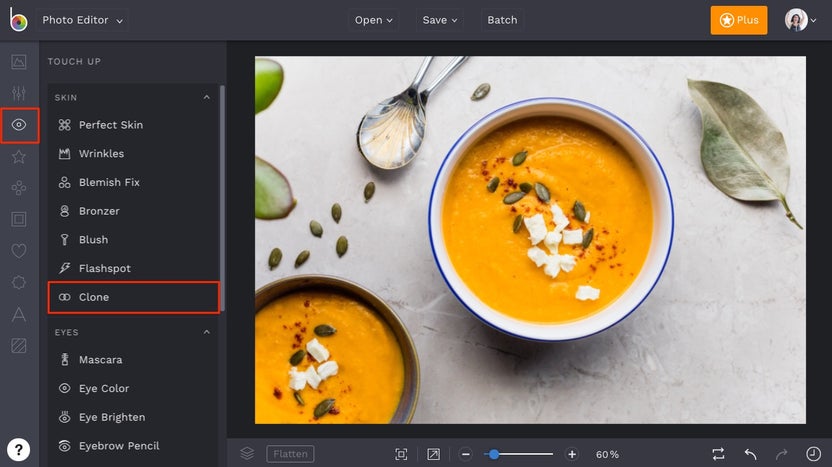Click the Touch Up panel scrollbar
The height and width of the screenshot is (467, 832).
click(222, 197)
